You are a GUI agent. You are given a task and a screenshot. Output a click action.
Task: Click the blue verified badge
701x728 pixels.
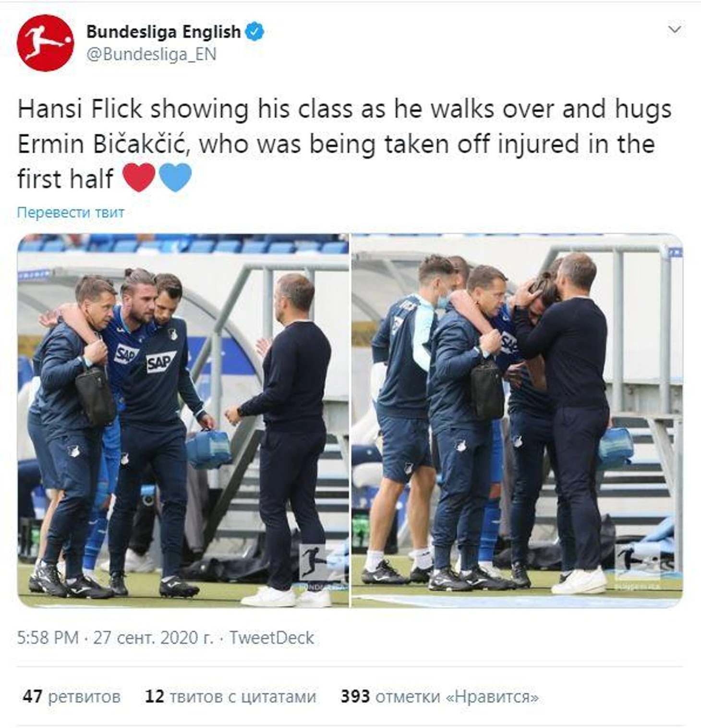[254, 32]
